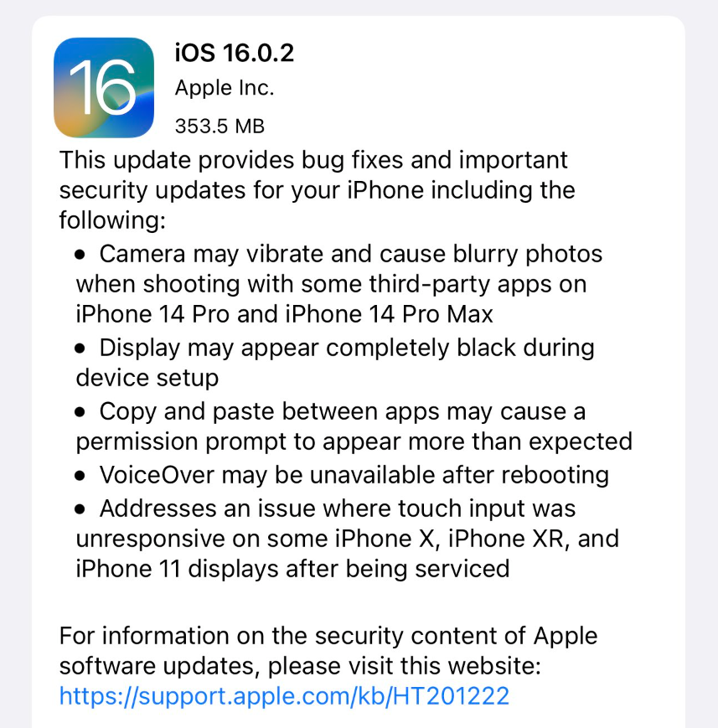This screenshot has width=718, height=728.
Task: Select the "iPhone 11 displays after being serviced" line
Action: click(x=292, y=569)
